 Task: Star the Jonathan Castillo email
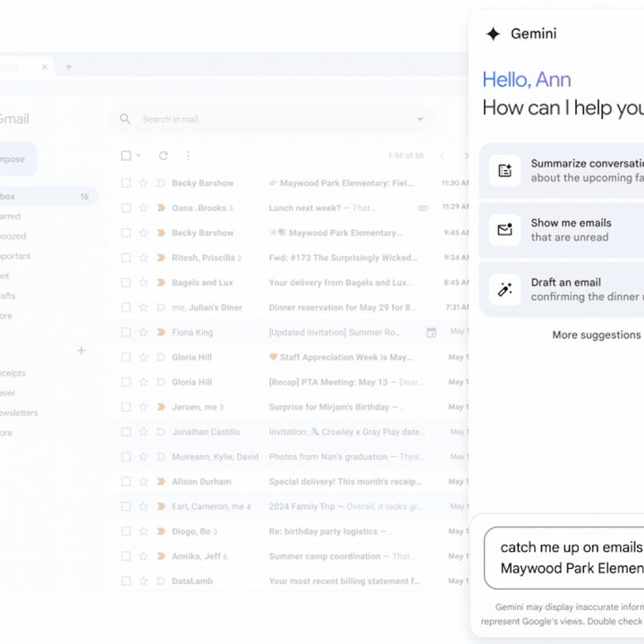(143, 432)
